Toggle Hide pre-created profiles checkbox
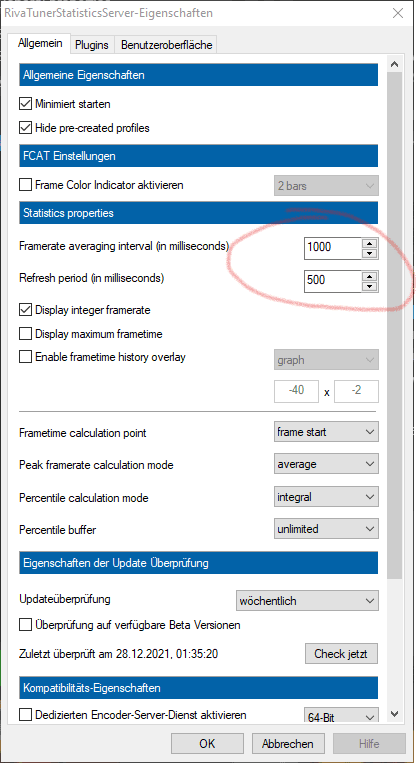 (25, 128)
